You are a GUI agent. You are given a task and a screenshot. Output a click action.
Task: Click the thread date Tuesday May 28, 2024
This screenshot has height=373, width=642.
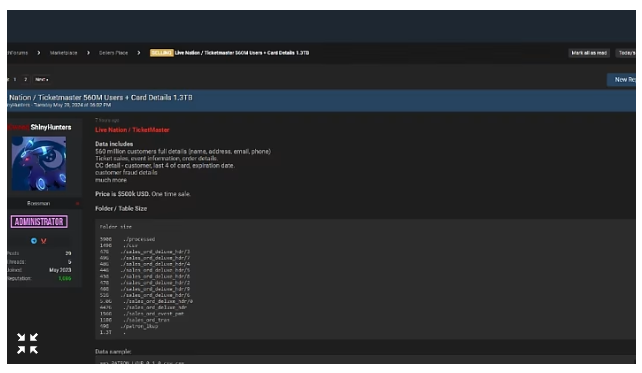[x=72, y=105]
